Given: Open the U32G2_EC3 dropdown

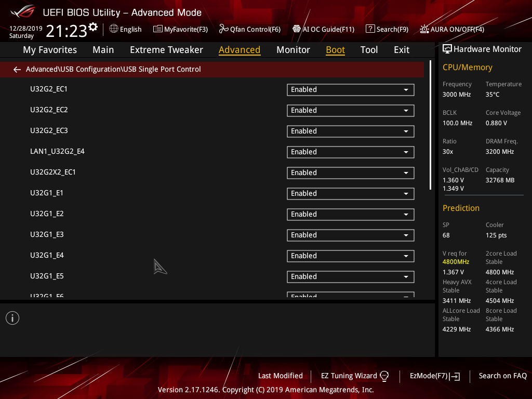Looking at the screenshot, I should [351, 131].
